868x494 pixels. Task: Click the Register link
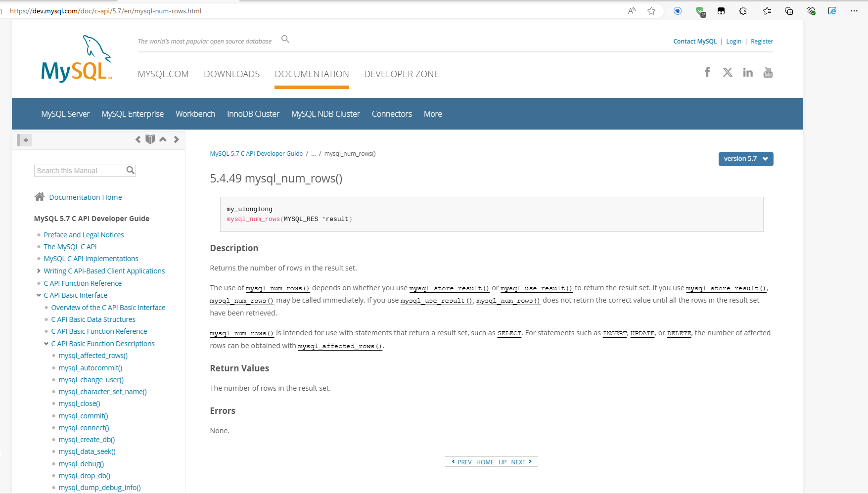[762, 42]
